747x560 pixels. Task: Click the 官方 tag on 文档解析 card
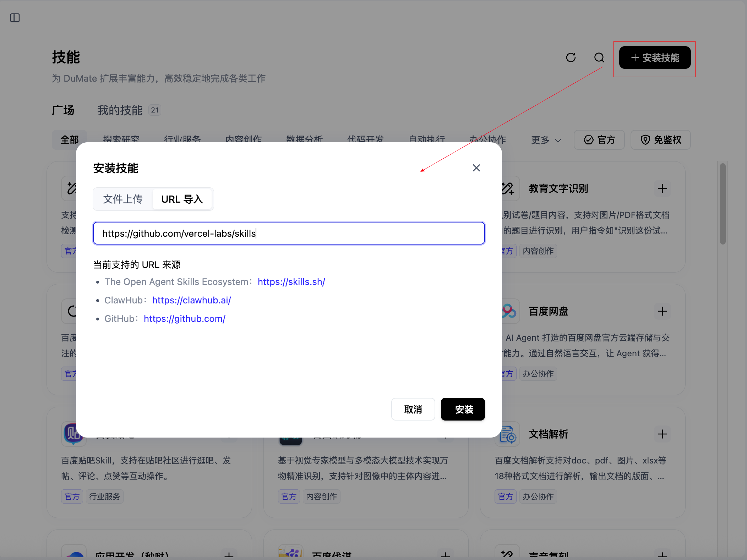coord(506,496)
